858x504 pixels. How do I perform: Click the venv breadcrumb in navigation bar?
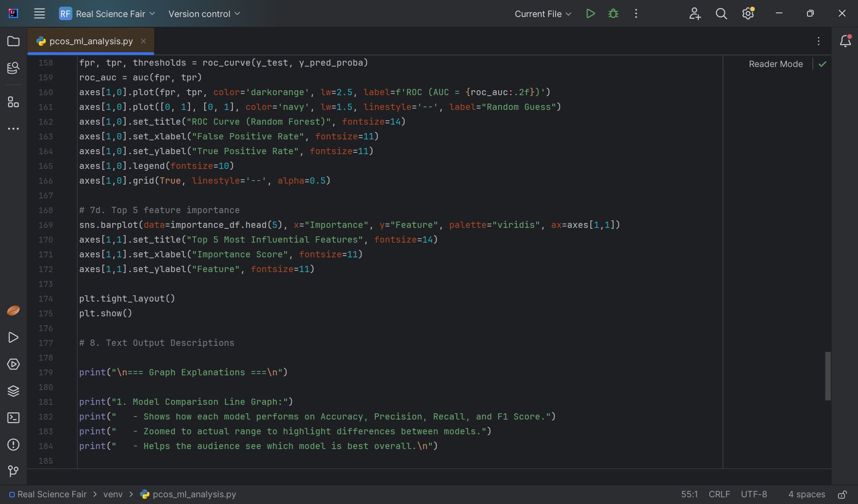tap(113, 494)
